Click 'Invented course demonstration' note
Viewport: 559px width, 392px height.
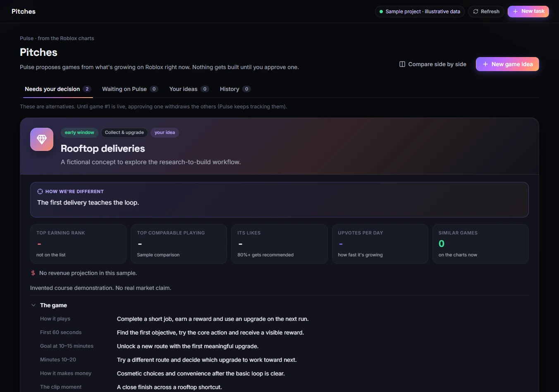(x=100, y=288)
